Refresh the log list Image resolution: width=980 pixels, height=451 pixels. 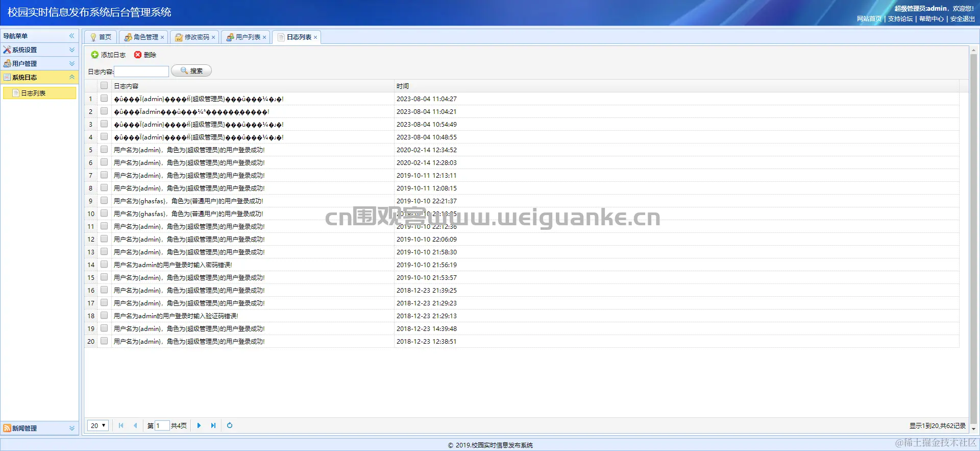point(230,425)
